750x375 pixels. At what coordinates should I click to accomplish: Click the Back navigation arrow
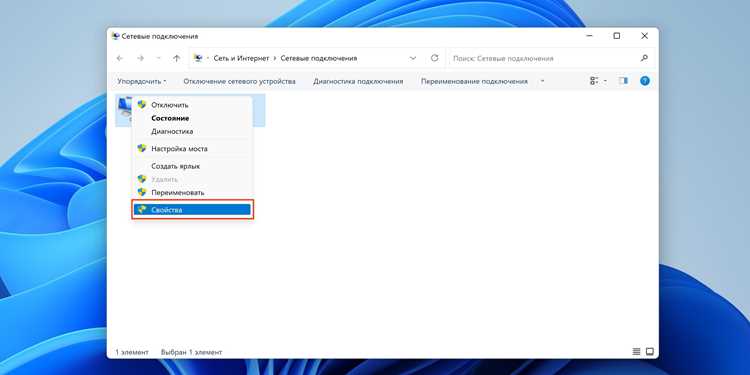point(120,58)
